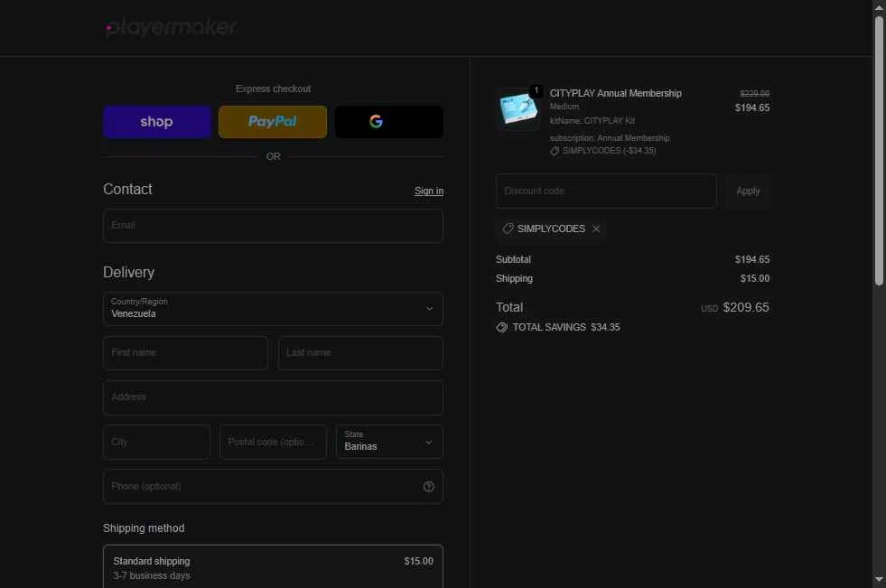This screenshot has width=886, height=588.
Task: Focus the Email input field
Action: coord(273,226)
